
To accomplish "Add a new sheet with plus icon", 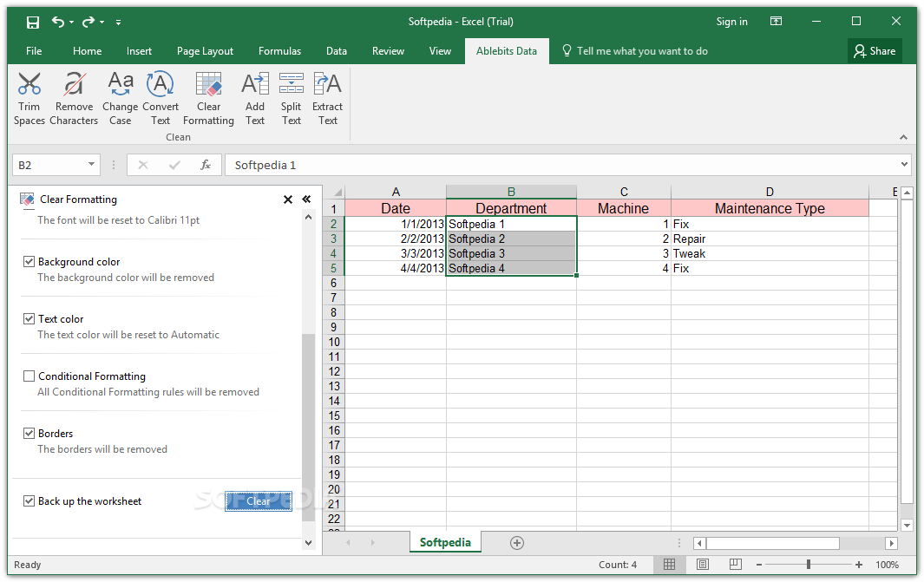I will coord(517,543).
